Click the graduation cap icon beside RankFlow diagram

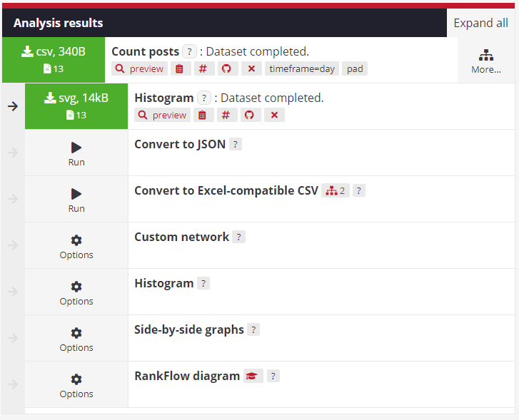(x=253, y=376)
